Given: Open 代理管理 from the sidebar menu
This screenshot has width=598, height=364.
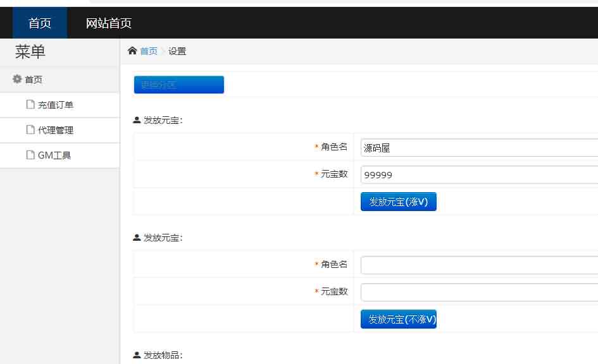Looking at the screenshot, I should click(57, 130).
